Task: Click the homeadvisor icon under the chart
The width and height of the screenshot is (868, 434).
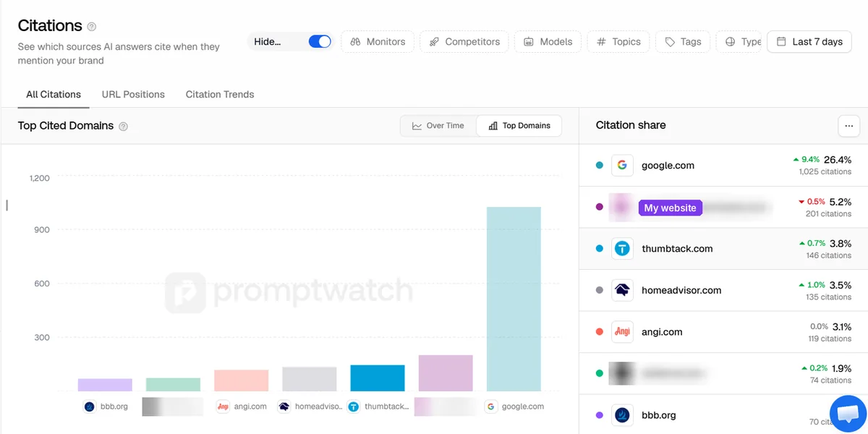Action: click(x=284, y=407)
